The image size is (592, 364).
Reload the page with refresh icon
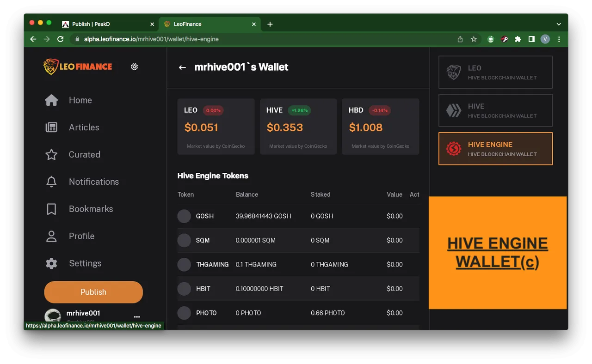pyautogui.click(x=60, y=39)
